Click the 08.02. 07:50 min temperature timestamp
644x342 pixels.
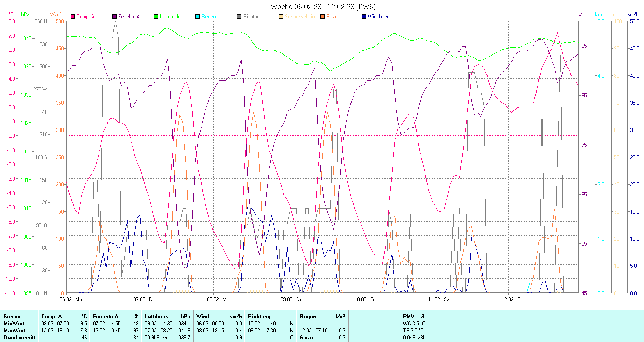pyautogui.click(x=55, y=323)
